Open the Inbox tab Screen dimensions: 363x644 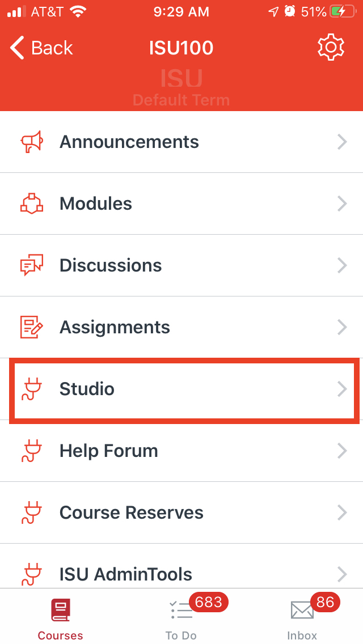302,618
